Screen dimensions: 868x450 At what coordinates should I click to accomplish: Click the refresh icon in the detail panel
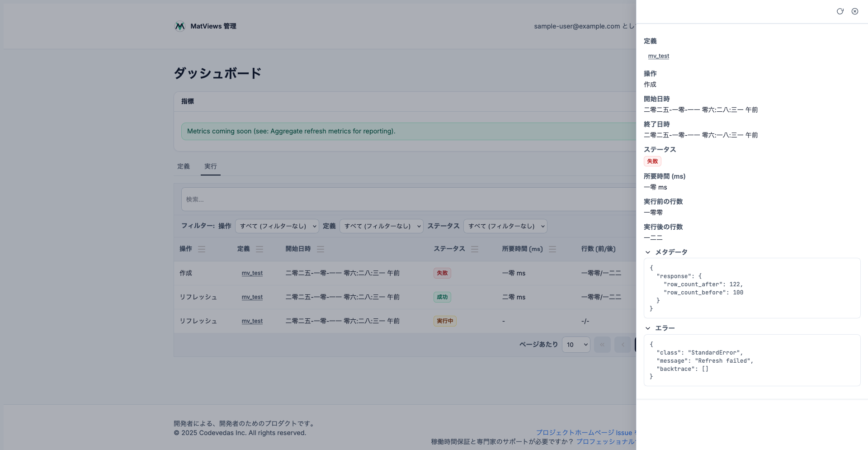[840, 11]
